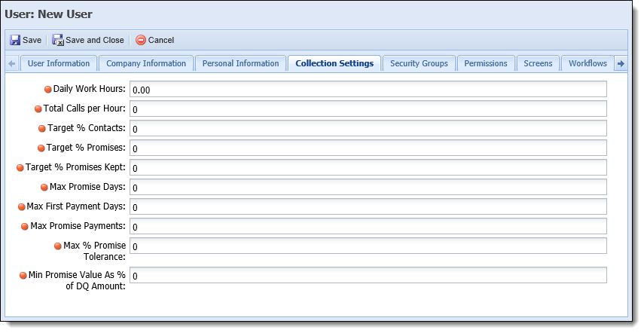Click the 'User: New User' heading
Image resolution: width=644 pixels, height=333 pixels.
[x=48, y=14]
